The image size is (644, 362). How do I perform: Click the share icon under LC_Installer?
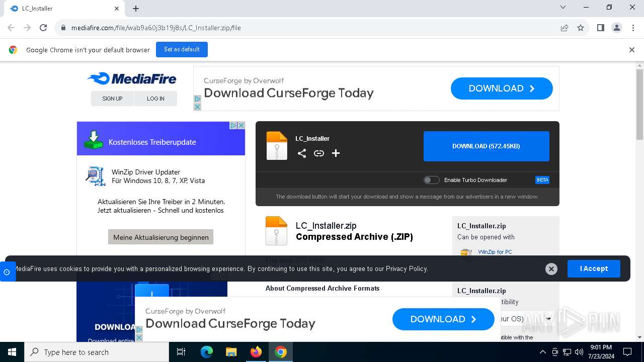[x=302, y=153]
